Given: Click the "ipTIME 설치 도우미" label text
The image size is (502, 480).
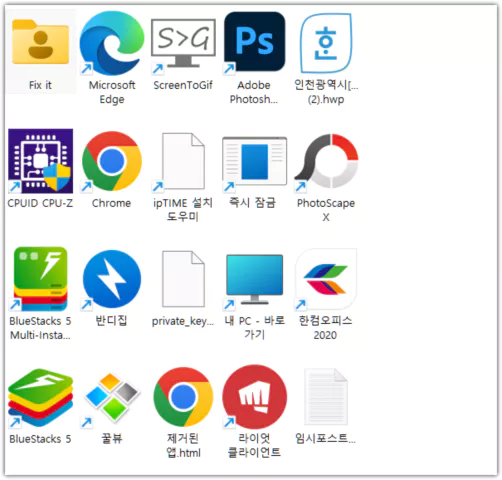Looking at the screenshot, I should 183,210.
